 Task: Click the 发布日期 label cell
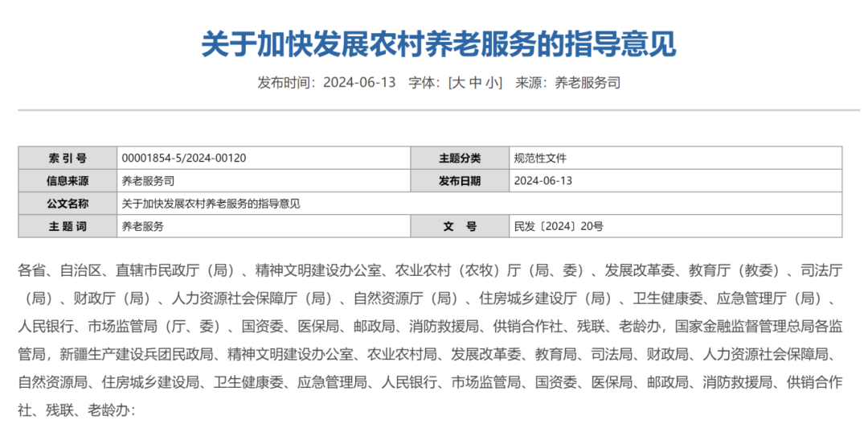coord(460,181)
